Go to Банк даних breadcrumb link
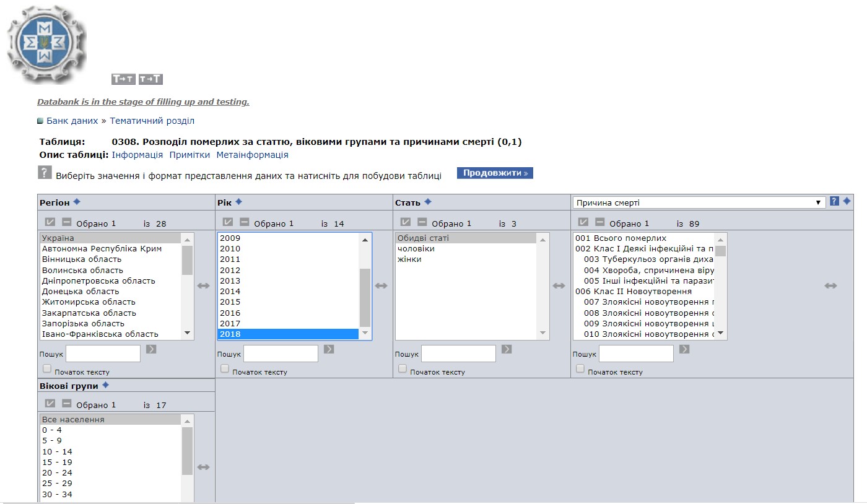This screenshot has width=867, height=504. pyautogui.click(x=72, y=121)
